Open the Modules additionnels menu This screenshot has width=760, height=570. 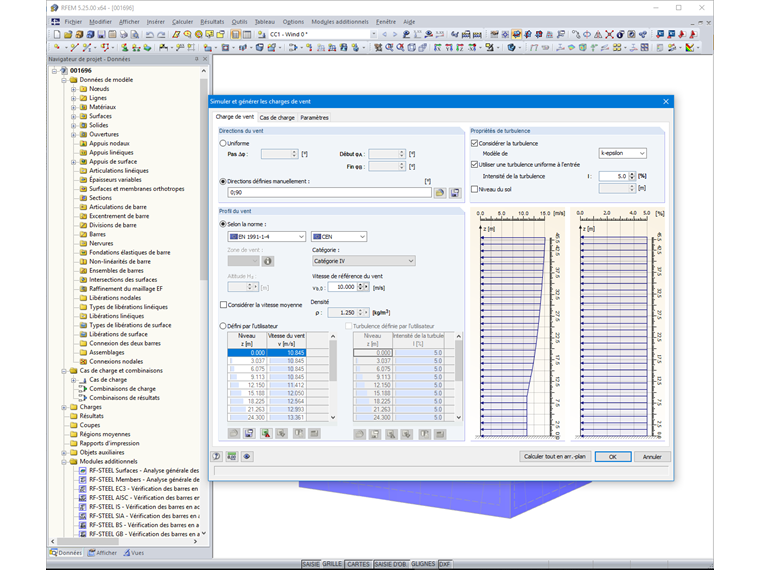(x=340, y=22)
